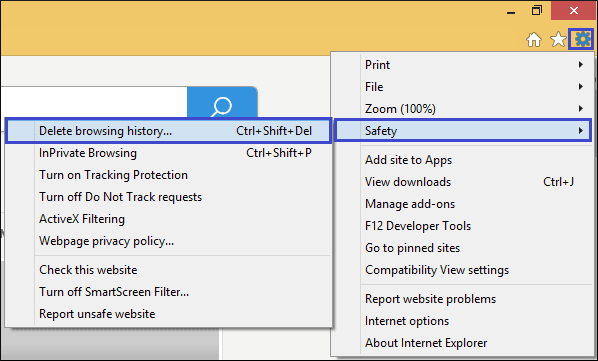Restore down the browser window
The image size is (598, 361).
(536, 10)
